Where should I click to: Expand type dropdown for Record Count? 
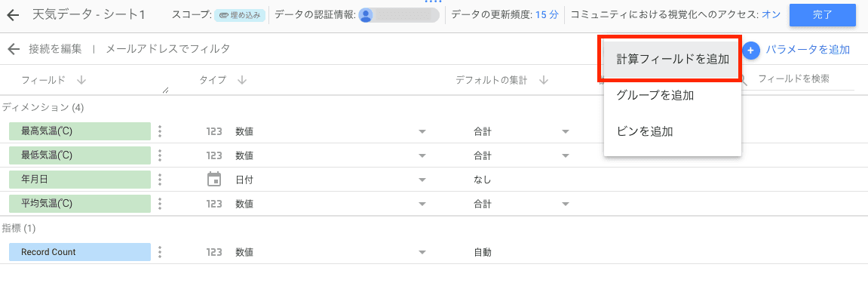coord(423,253)
